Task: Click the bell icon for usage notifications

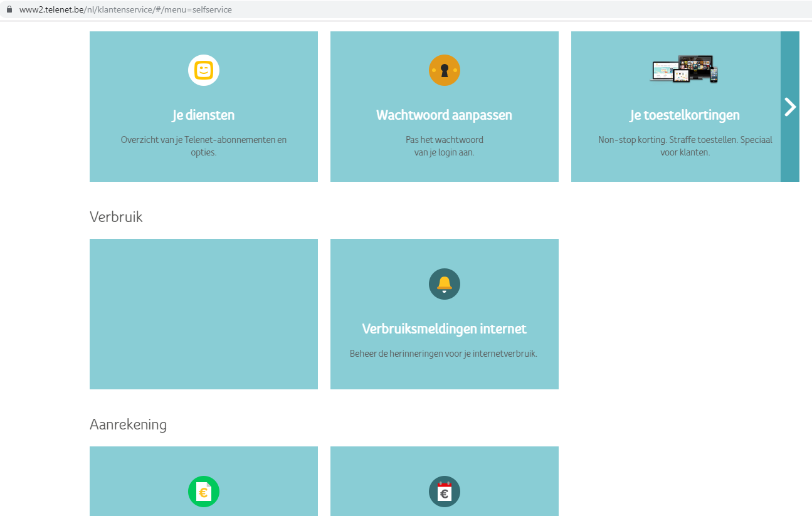Action: tap(444, 284)
